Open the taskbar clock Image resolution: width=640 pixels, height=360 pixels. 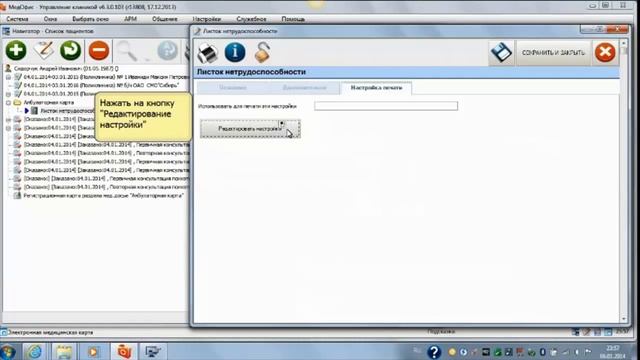coord(613,352)
